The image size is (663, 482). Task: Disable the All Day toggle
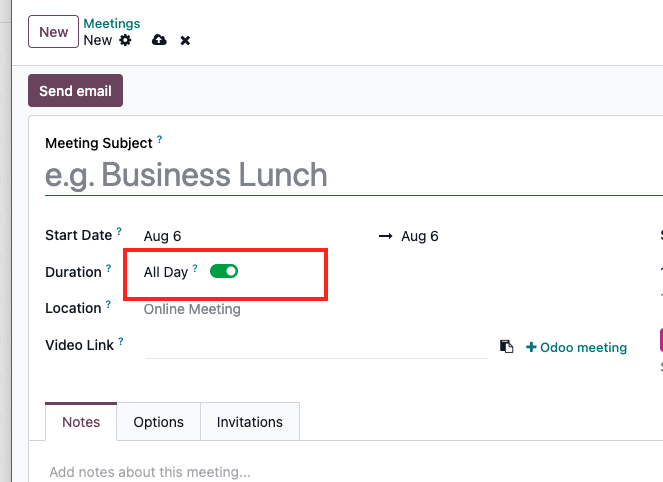[224, 271]
